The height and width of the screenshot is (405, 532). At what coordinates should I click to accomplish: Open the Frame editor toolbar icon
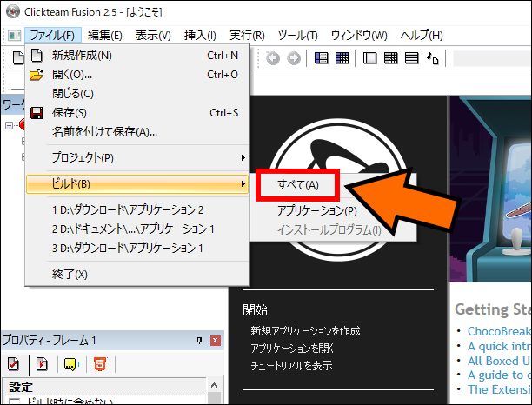coord(369,58)
